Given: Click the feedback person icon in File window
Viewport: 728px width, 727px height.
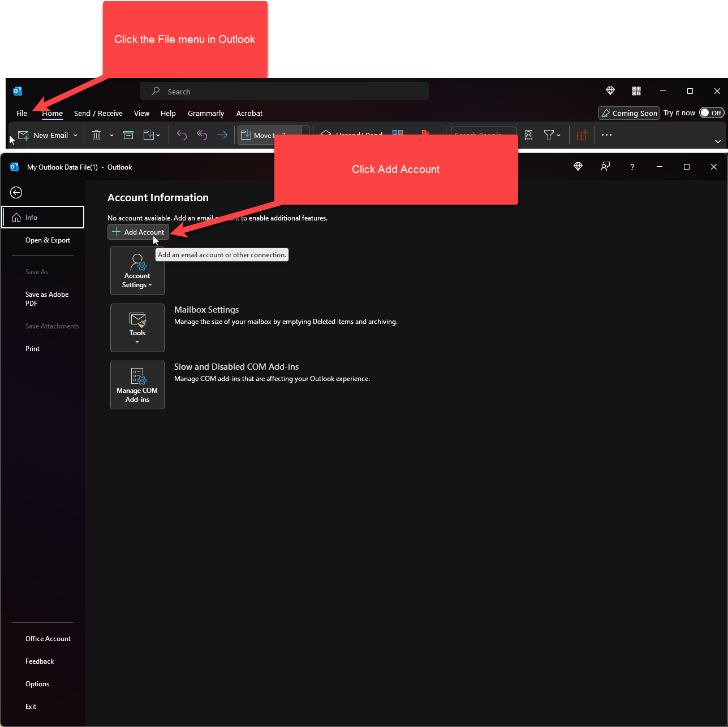Looking at the screenshot, I should (605, 166).
